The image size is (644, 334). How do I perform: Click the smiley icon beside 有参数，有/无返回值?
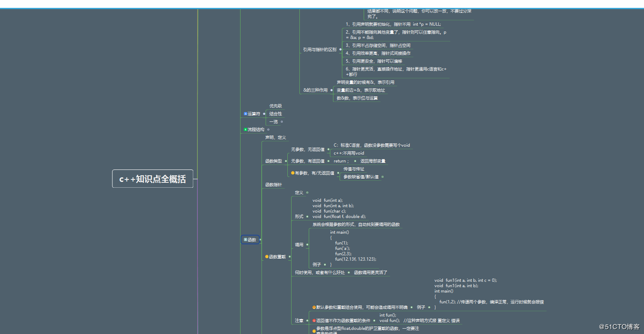pos(293,173)
